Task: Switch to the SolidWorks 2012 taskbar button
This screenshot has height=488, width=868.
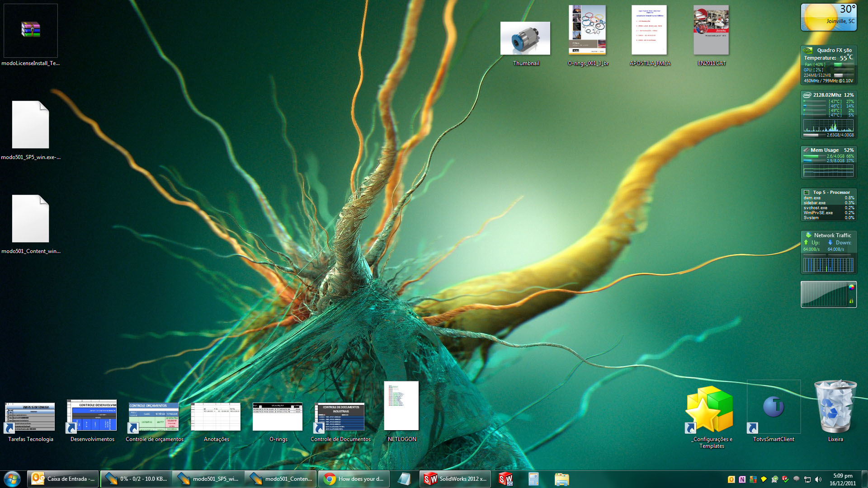Action: 455,479
